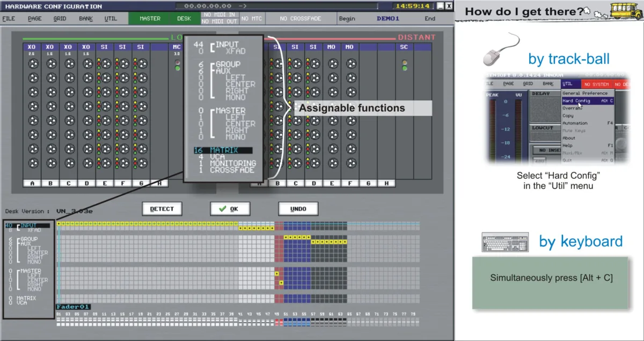Click the End label in top bar
The width and height of the screenshot is (644, 341).
[x=430, y=18]
